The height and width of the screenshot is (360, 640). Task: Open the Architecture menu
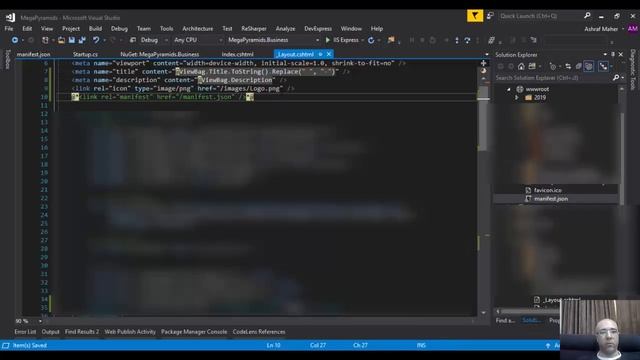click(198, 29)
